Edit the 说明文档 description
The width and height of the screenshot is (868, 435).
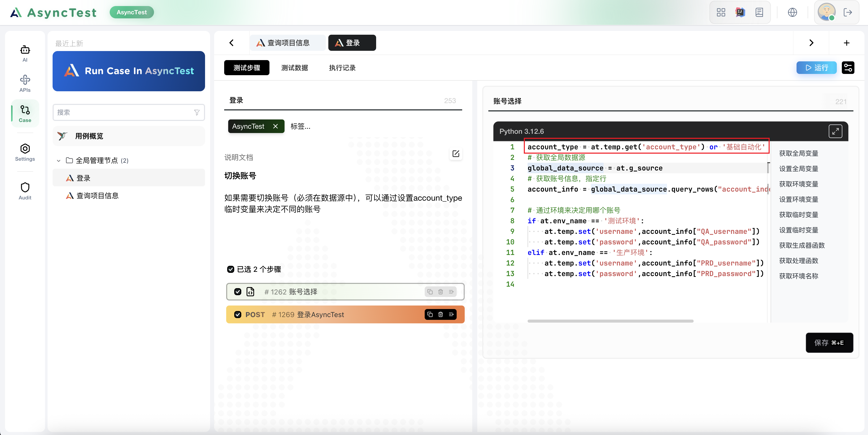pyautogui.click(x=456, y=154)
